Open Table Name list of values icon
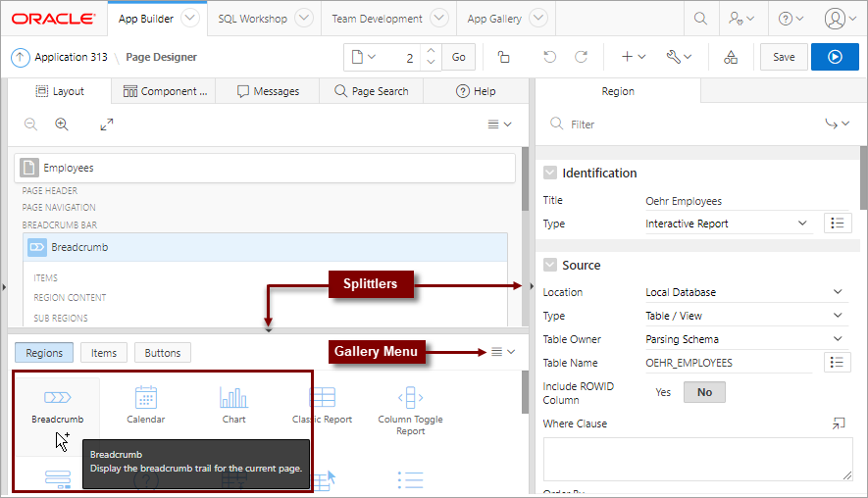Image resolution: width=868 pixels, height=498 pixels. coord(837,363)
